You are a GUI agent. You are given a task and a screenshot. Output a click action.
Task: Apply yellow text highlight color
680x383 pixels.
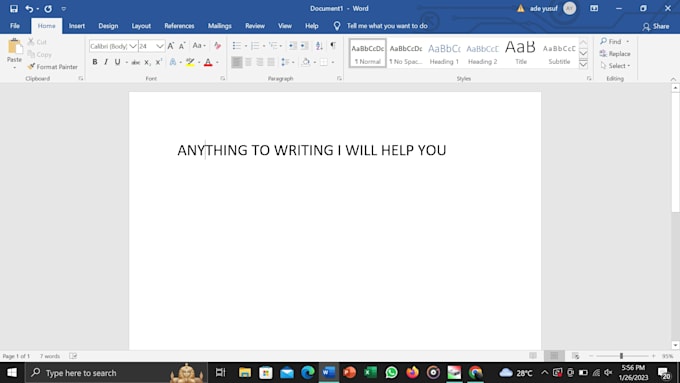click(x=190, y=62)
